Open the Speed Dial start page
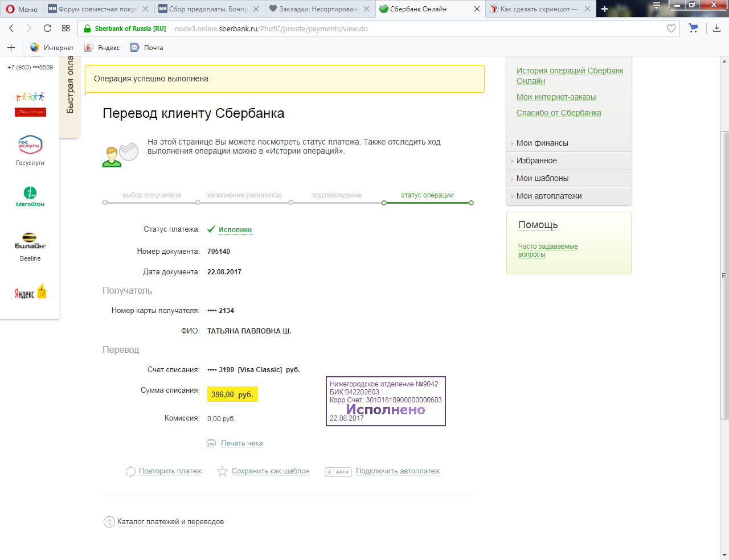Screen dimensions: 729x560 point(65,28)
